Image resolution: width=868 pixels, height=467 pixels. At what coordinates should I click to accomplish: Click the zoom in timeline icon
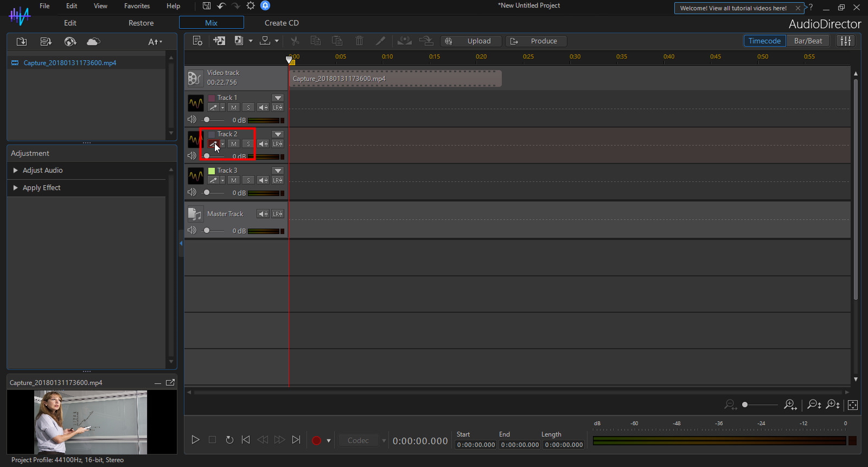[x=790, y=405]
